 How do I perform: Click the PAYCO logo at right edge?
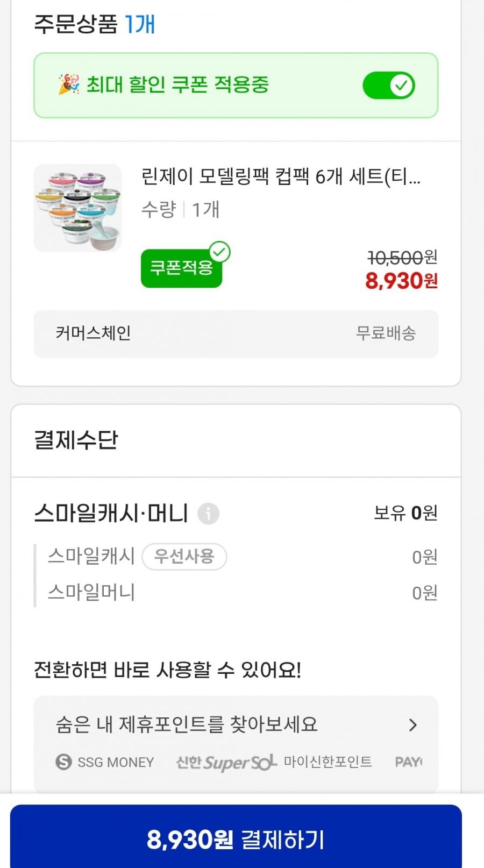(x=409, y=762)
